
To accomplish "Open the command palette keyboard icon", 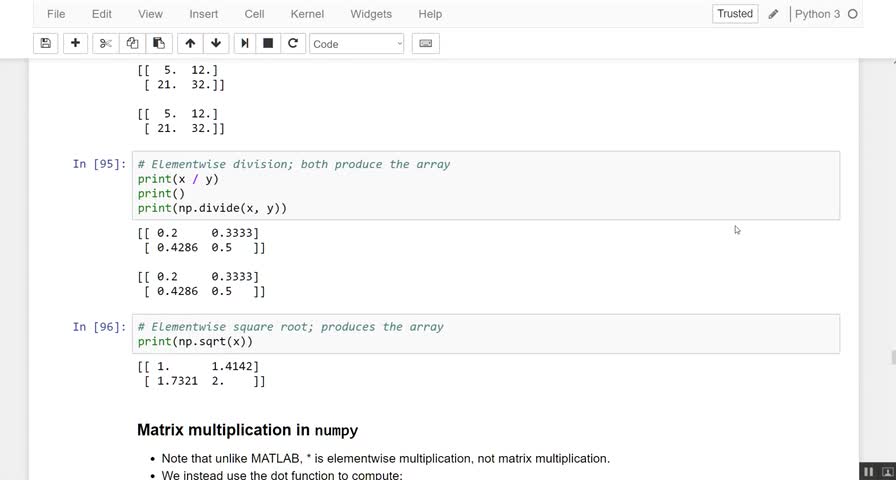I will [x=425, y=43].
